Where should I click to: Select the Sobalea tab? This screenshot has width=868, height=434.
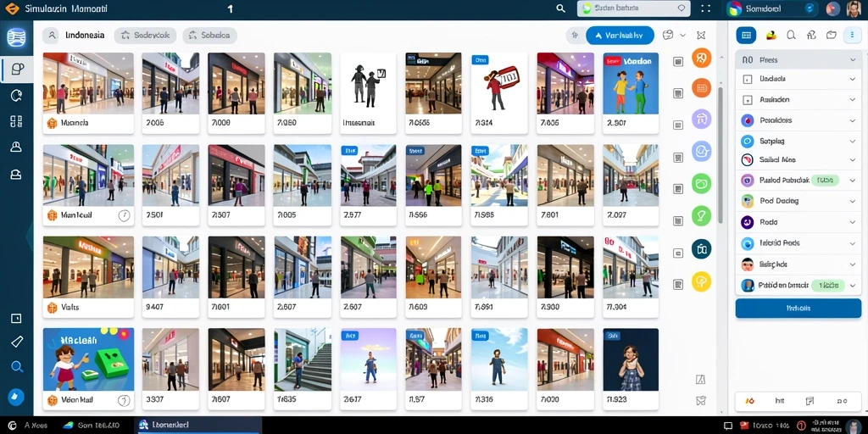210,36
